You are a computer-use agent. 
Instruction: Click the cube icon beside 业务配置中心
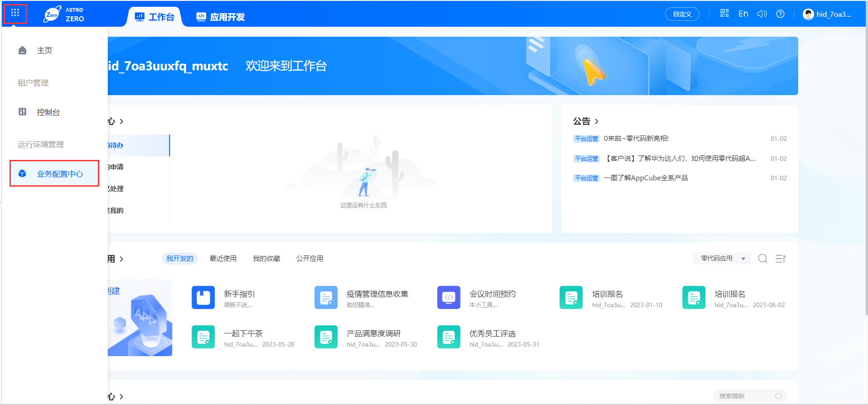(22, 174)
